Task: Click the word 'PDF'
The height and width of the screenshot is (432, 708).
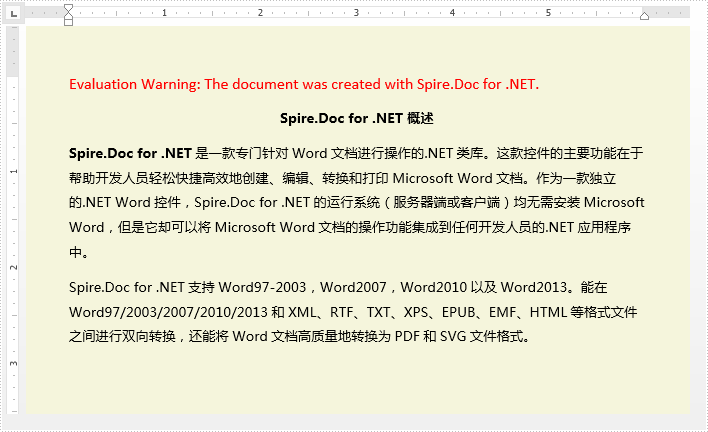Action: (x=407, y=337)
